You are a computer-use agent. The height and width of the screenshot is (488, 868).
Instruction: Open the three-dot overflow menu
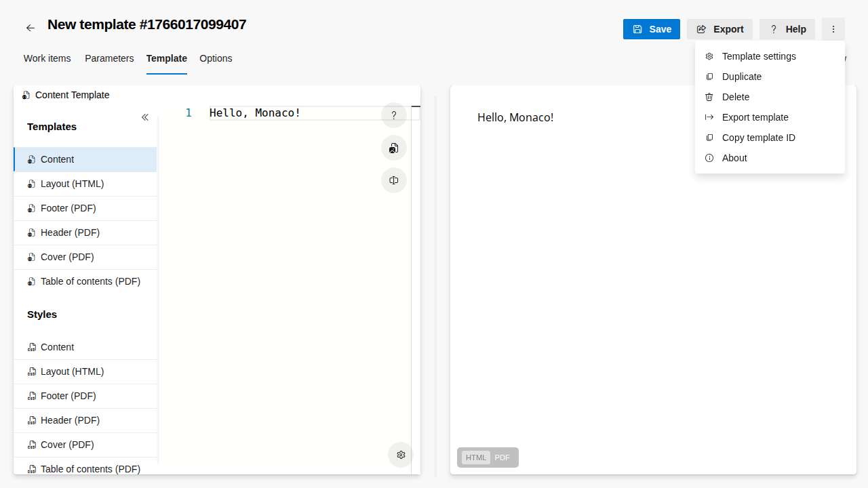pos(833,29)
